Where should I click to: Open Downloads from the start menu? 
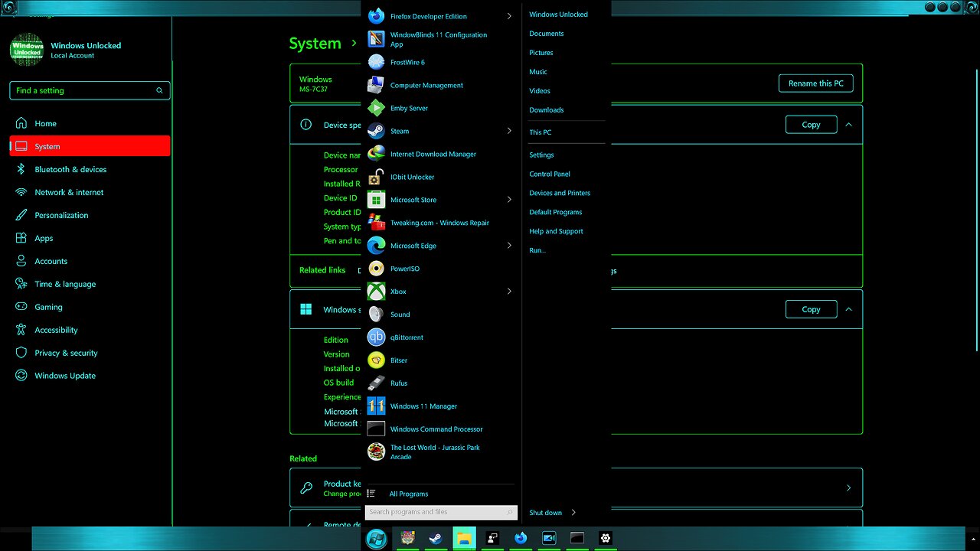coord(547,110)
